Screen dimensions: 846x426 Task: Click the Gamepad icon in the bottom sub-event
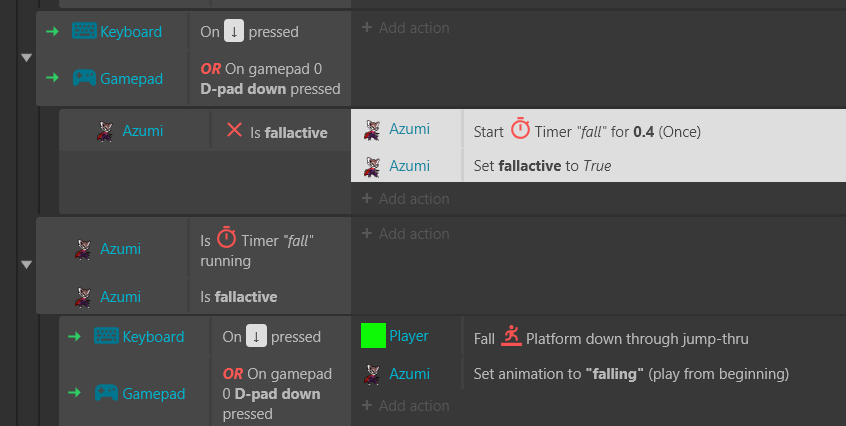click(x=106, y=393)
